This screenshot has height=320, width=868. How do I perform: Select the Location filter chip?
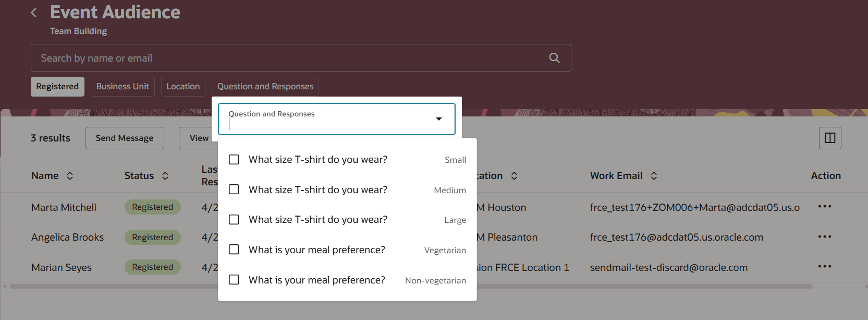pyautogui.click(x=183, y=87)
